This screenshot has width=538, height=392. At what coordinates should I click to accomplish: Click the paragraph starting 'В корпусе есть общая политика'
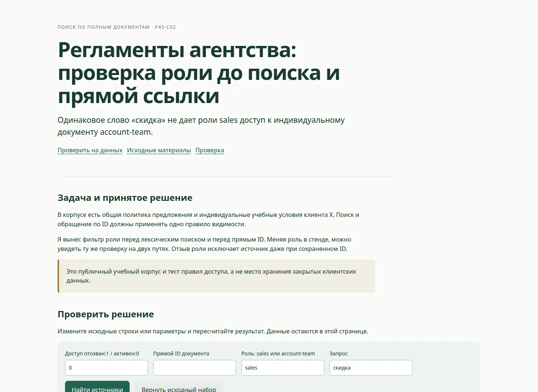tap(208, 220)
